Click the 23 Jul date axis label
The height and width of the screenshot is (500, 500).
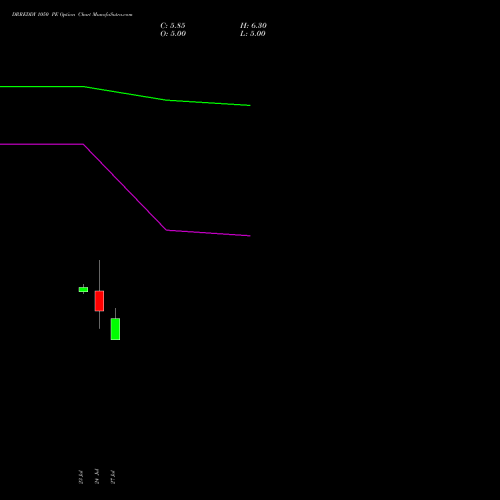point(81,477)
